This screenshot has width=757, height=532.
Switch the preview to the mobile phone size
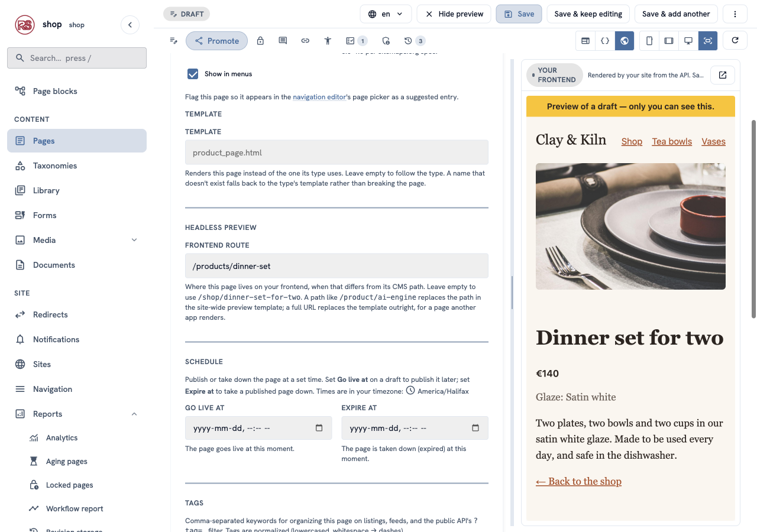649,41
